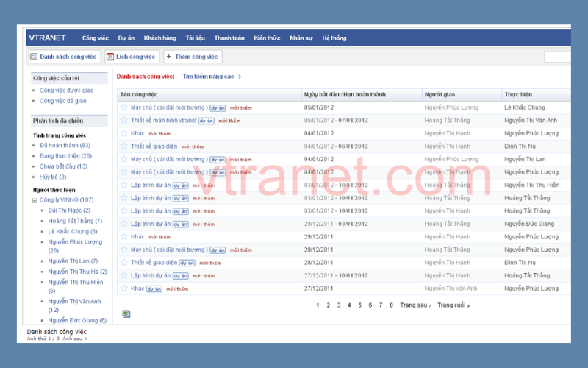This screenshot has width=588, height=368.
Task: Click the list icon on Danh sách công việc
Action: pos(34,57)
